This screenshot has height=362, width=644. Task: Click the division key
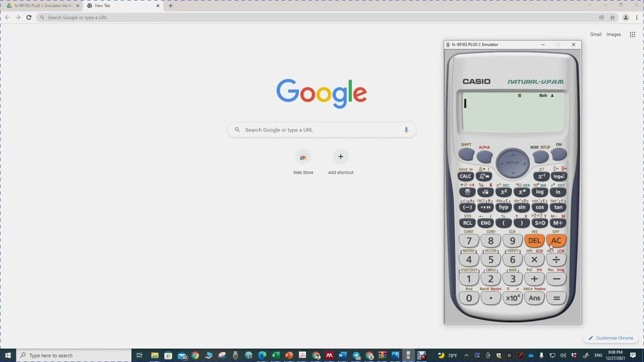pyautogui.click(x=556, y=260)
